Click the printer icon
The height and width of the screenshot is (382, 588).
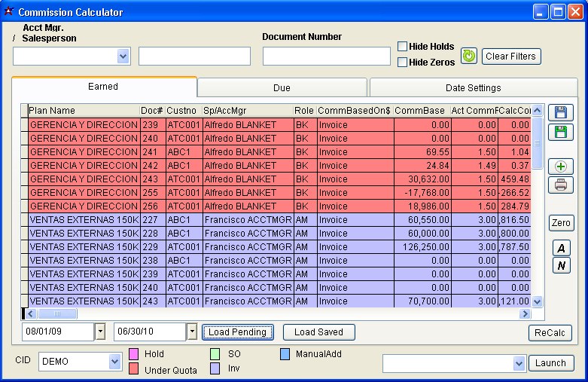coord(560,185)
